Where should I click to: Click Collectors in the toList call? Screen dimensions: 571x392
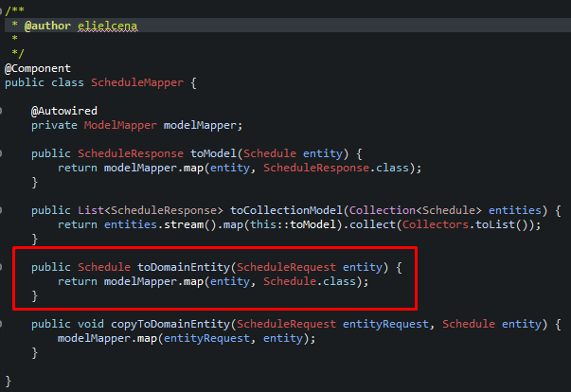[436, 224]
